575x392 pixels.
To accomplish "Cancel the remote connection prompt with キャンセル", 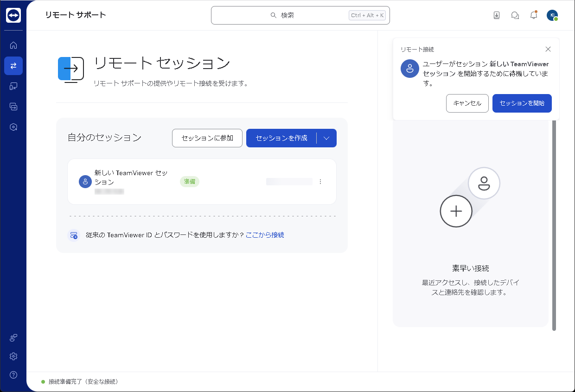I will pos(467,103).
